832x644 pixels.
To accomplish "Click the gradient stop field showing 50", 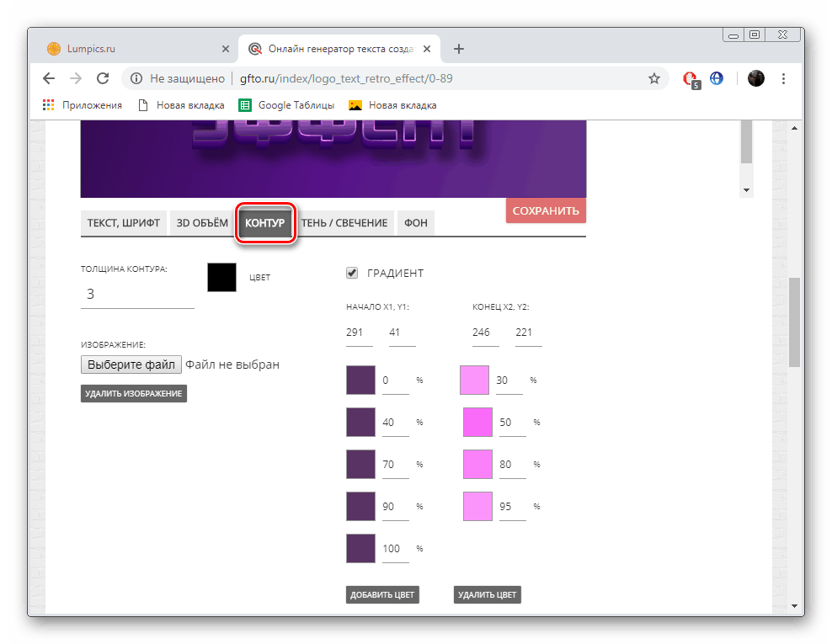I will click(x=513, y=423).
